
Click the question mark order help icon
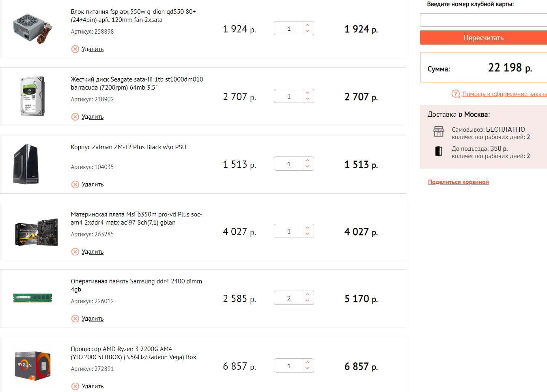pos(456,94)
